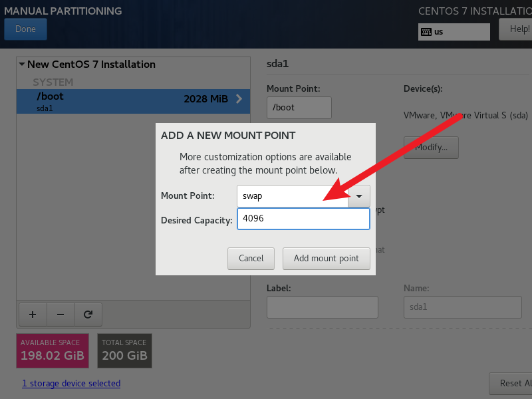The image size is (532, 399).
Task: Click the Label input field
Action: coord(323,307)
